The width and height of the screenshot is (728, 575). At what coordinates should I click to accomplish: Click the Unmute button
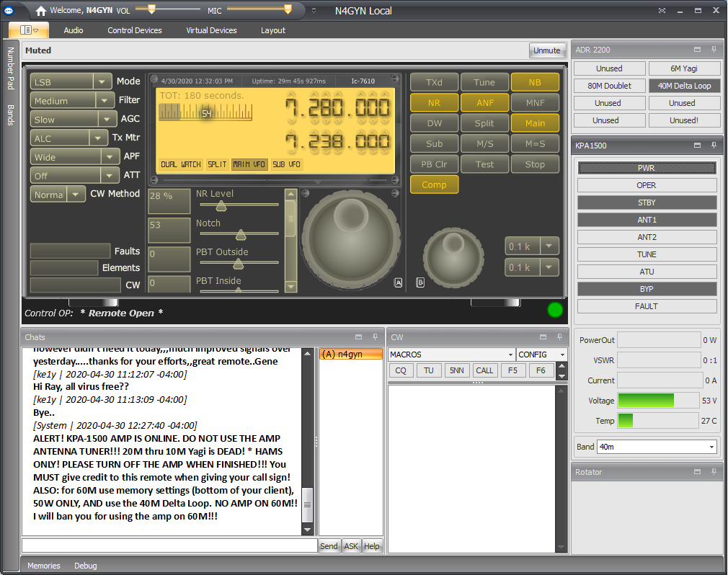coord(547,50)
